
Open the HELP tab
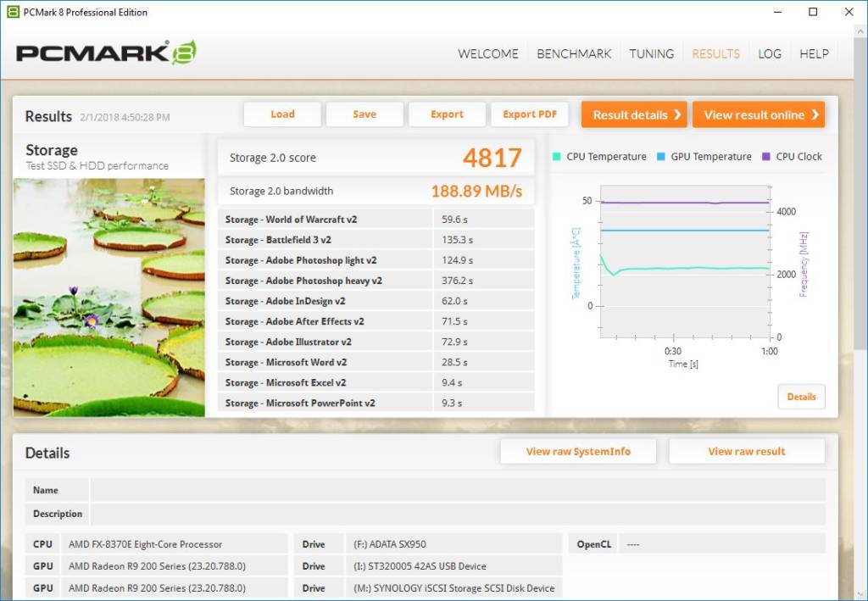[815, 53]
